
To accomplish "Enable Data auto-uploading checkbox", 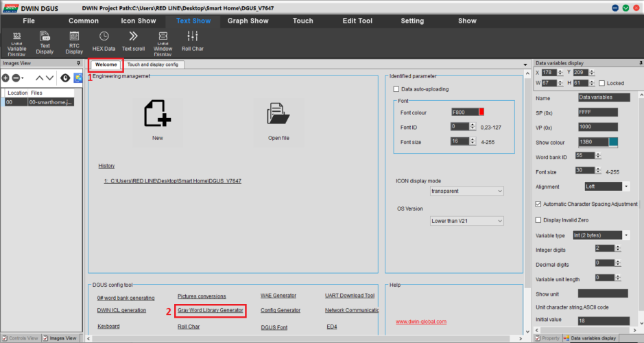I will point(396,89).
